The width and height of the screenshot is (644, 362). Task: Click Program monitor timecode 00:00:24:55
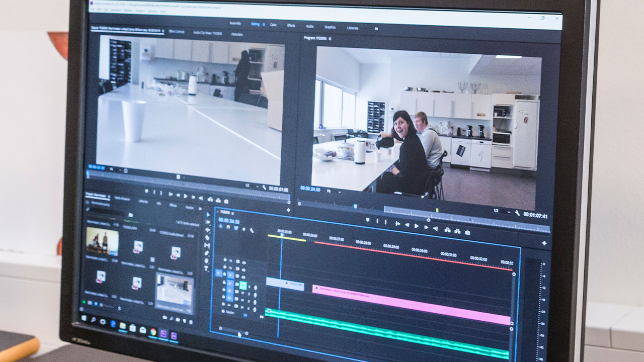pyautogui.click(x=310, y=189)
